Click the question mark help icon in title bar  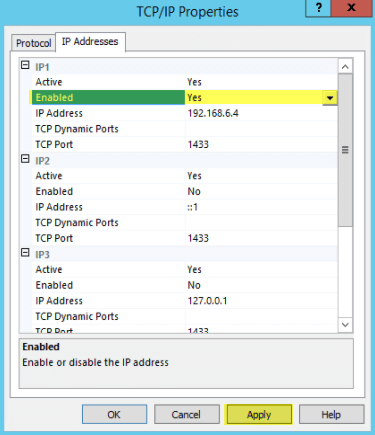(318, 8)
